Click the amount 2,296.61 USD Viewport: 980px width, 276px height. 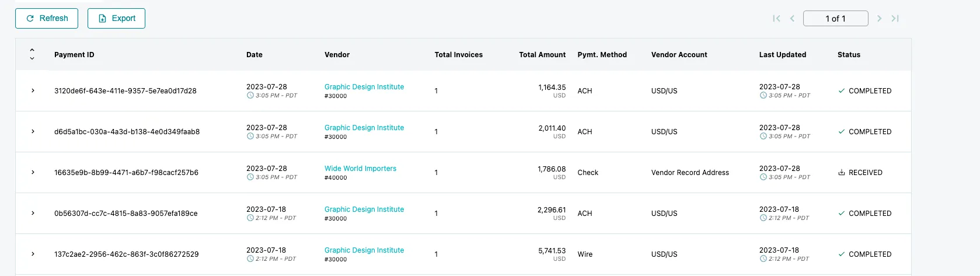[552, 213]
